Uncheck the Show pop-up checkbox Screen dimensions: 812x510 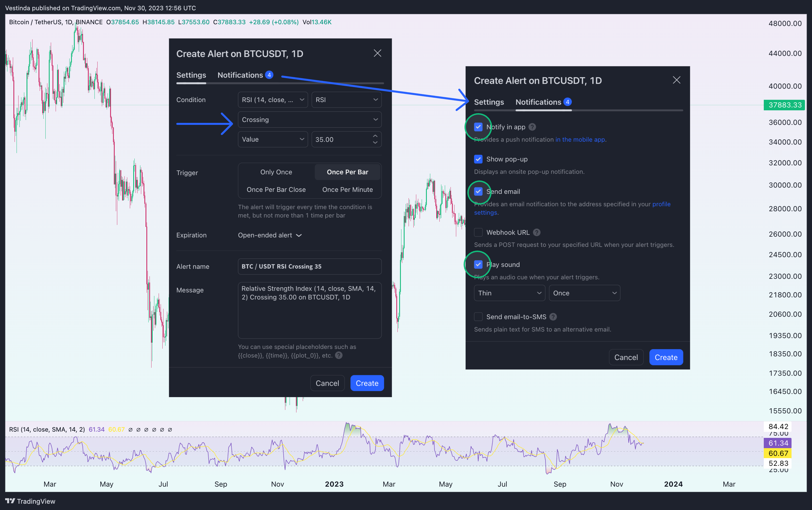pyautogui.click(x=478, y=159)
